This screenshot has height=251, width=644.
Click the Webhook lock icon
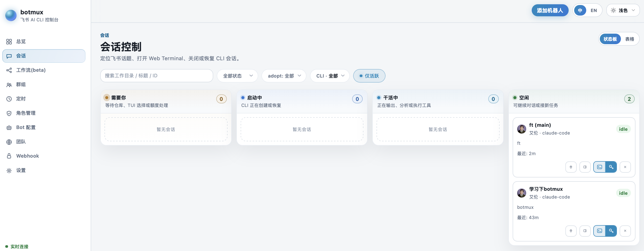click(x=9, y=156)
